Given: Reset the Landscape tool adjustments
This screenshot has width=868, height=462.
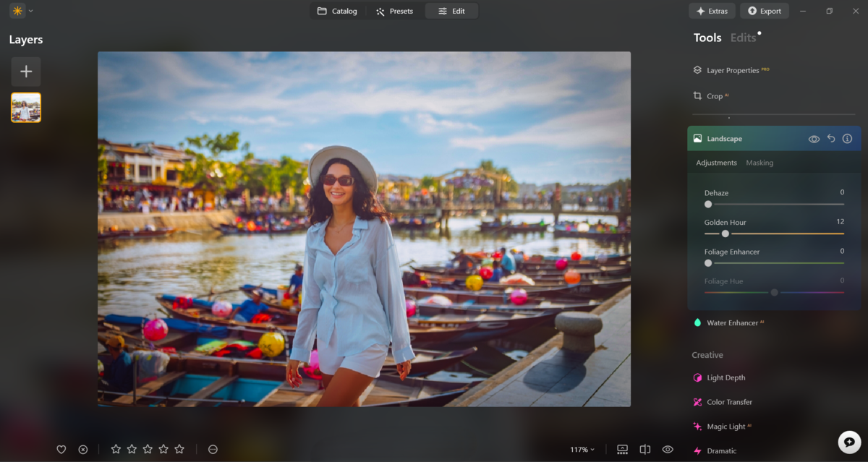Looking at the screenshot, I should (831, 138).
